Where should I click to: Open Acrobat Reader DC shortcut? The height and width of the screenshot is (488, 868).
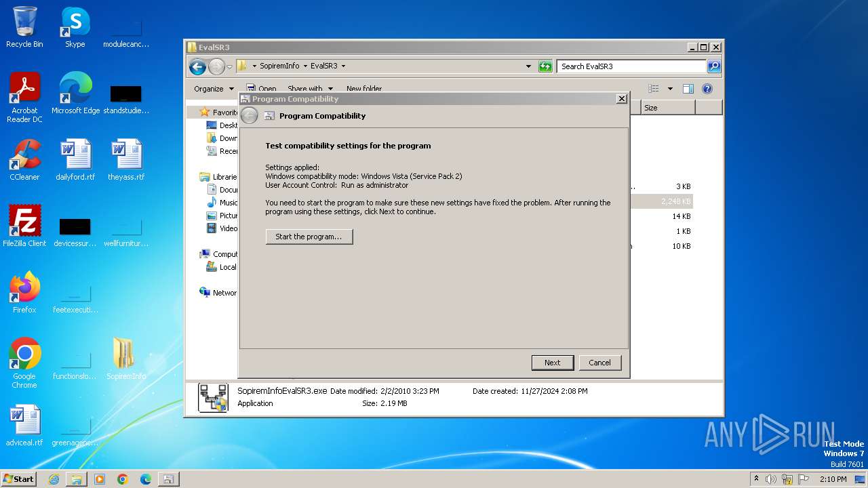[x=24, y=98]
